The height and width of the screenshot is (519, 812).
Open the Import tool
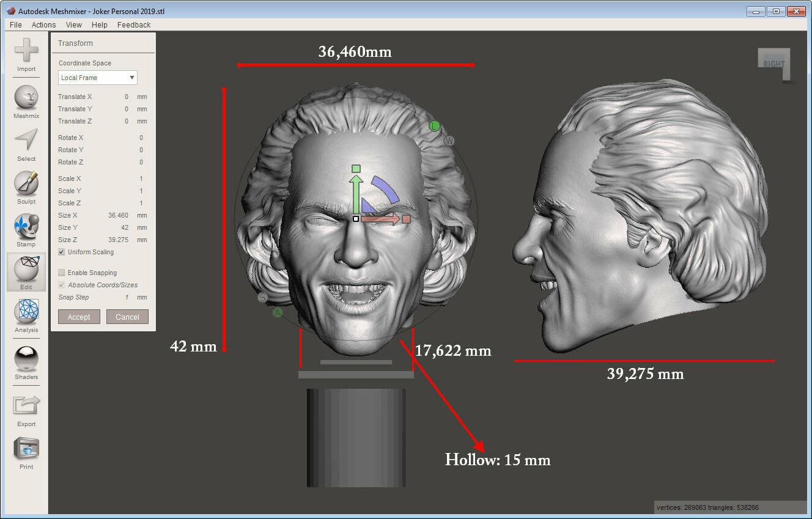point(26,55)
